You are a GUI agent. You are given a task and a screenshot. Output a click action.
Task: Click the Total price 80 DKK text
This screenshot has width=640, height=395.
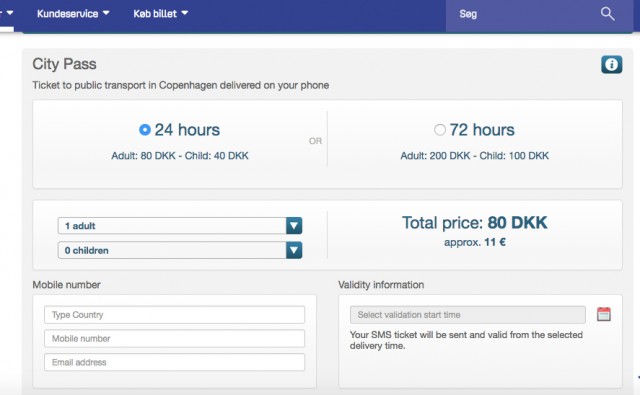pos(475,223)
